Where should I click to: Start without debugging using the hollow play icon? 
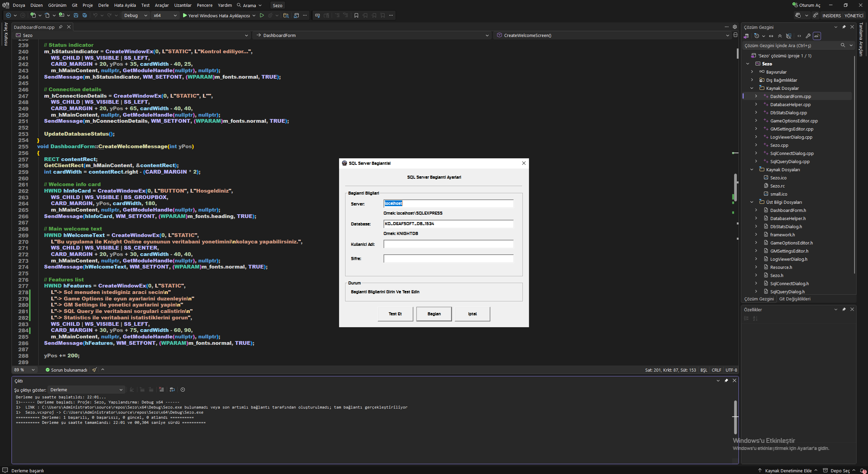262,16
